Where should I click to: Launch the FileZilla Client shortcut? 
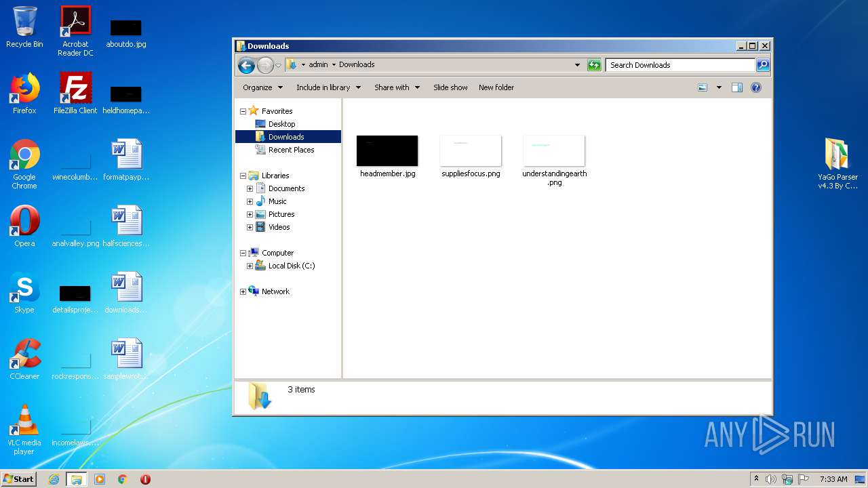pyautogui.click(x=75, y=94)
